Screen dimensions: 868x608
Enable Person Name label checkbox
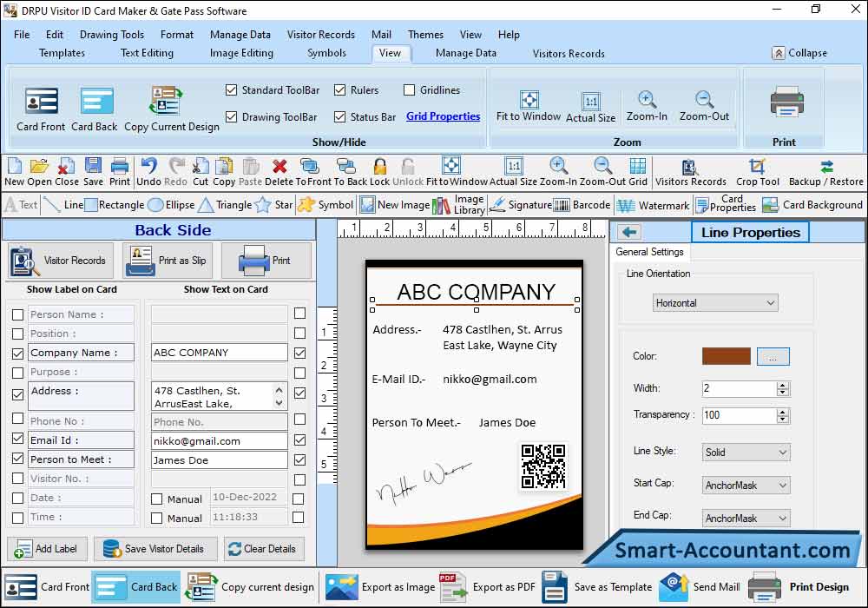click(x=17, y=314)
